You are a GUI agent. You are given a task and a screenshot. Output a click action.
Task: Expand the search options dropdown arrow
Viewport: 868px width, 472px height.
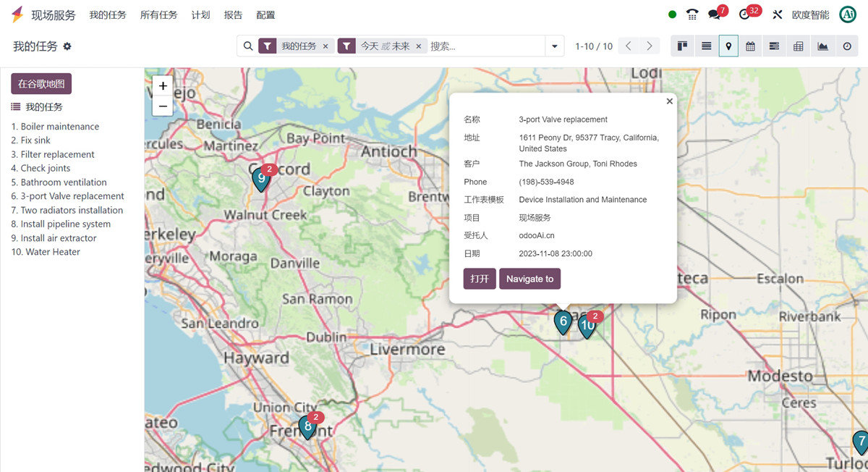[555, 46]
